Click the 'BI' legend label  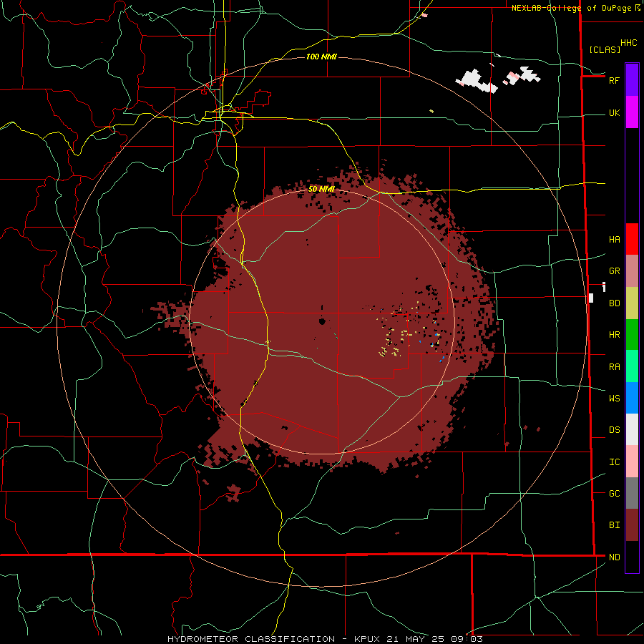pyautogui.click(x=614, y=525)
